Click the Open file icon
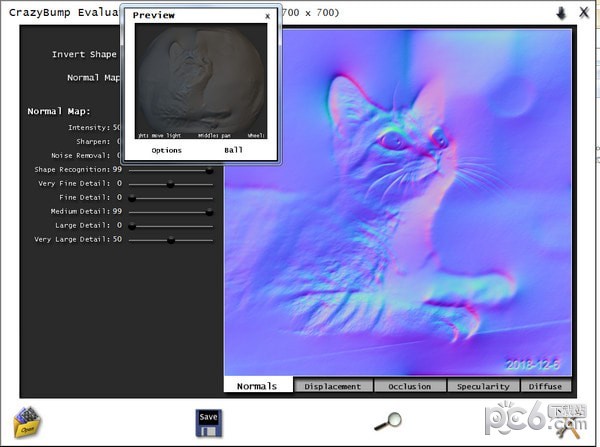Viewport: 600px width, 447px height. pyautogui.click(x=26, y=422)
